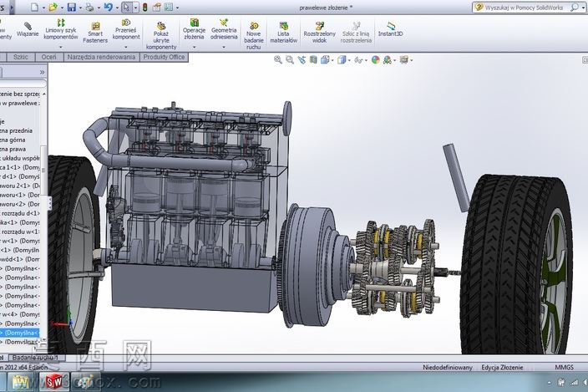
Task: Click Liniowy szyk komponentów tool
Action: tap(61, 29)
